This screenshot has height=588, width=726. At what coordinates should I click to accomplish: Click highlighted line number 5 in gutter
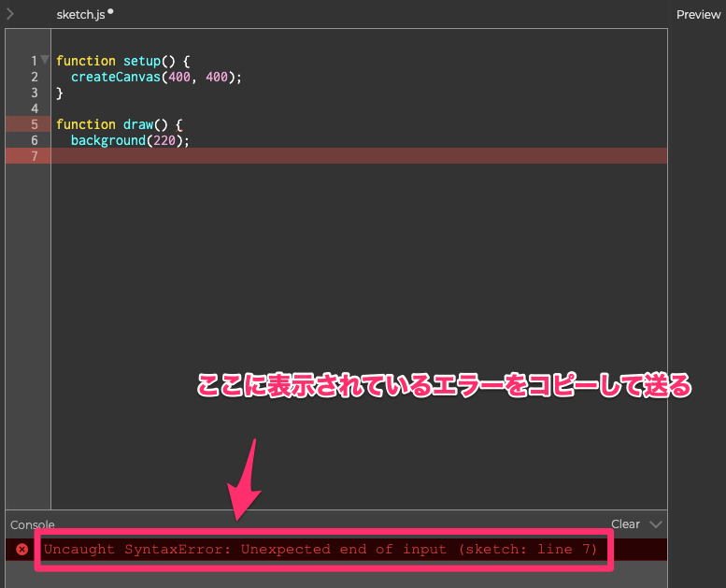tap(35, 124)
